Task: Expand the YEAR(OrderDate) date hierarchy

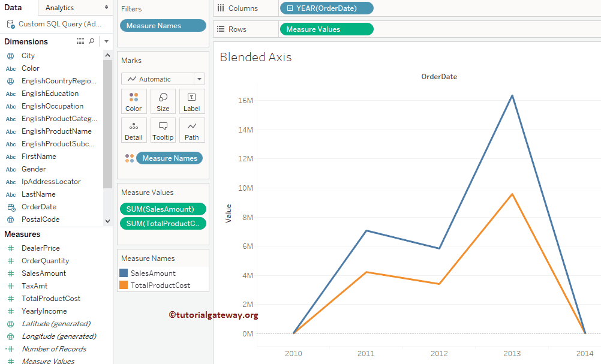Action: pos(289,8)
